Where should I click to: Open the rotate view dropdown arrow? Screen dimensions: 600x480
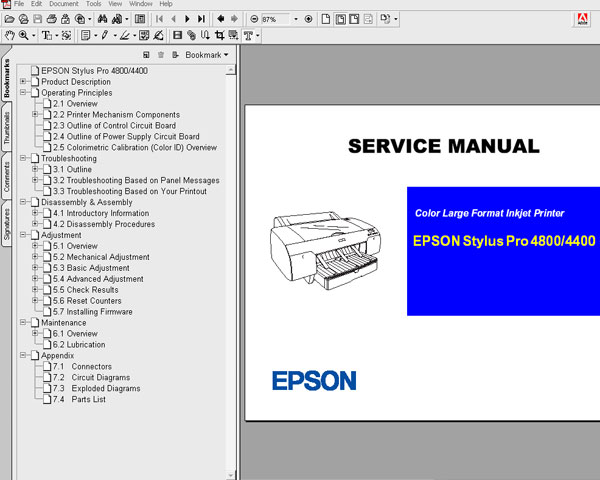point(396,19)
